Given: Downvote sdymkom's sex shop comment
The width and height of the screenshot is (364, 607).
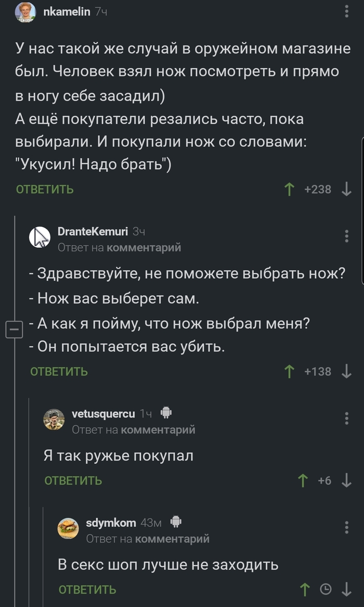Looking at the screenshot, I should [346, 589].
